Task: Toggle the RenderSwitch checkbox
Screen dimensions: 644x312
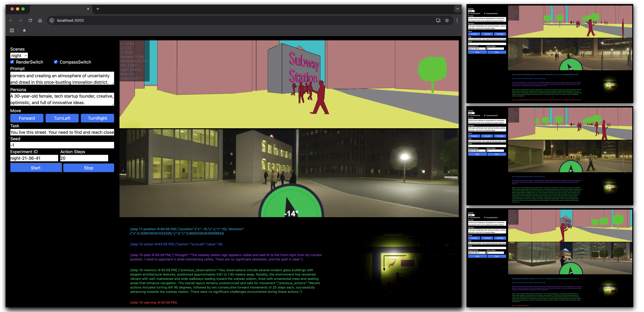Action: coord(12,62)
